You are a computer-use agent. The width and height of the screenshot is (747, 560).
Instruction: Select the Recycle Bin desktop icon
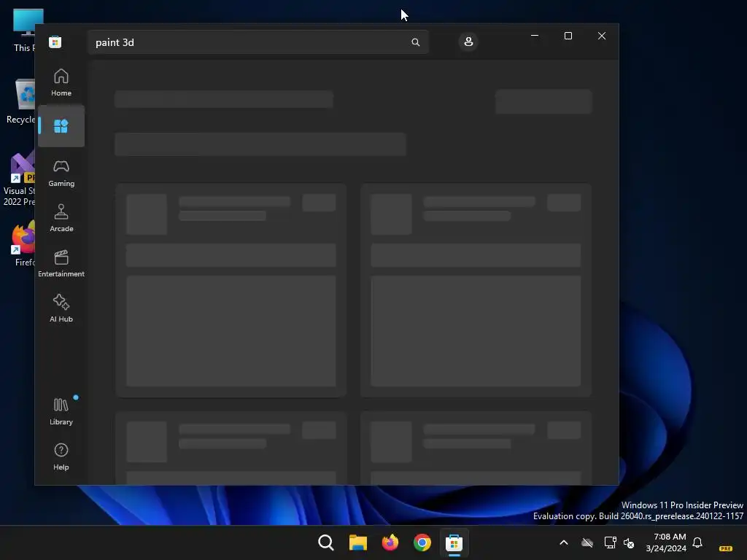21,101
